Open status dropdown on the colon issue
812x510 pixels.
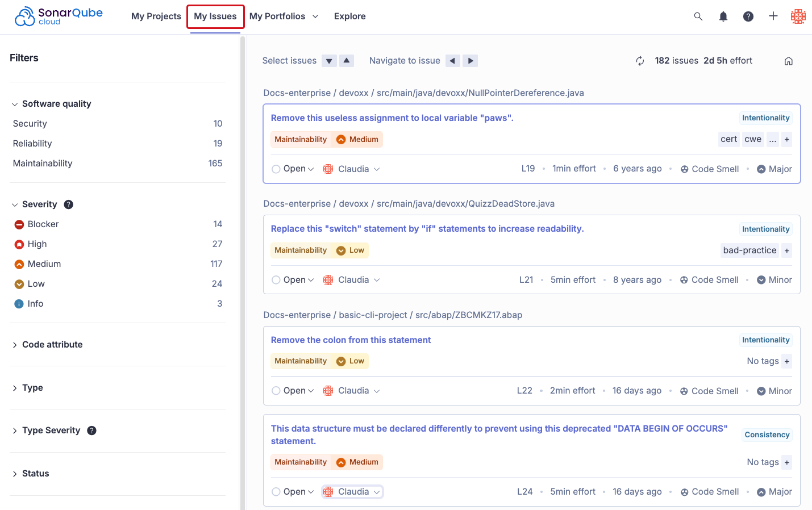(298, 391)
